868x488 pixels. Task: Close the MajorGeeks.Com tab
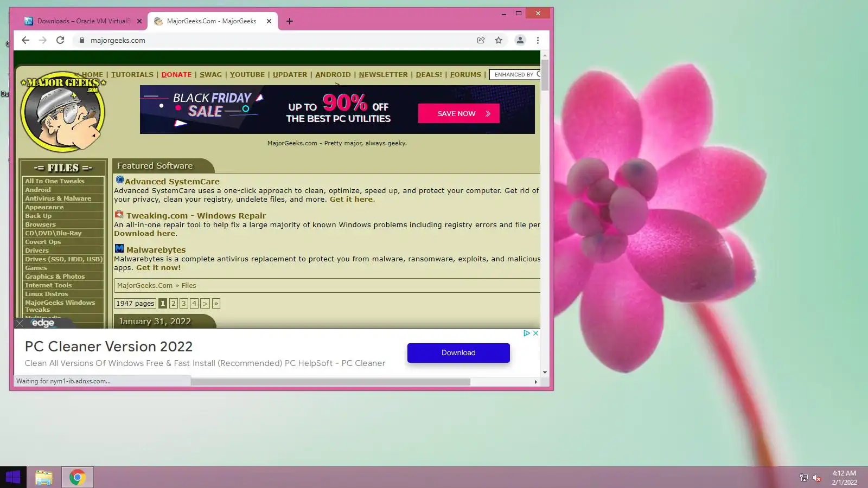(x=269, y=21)
